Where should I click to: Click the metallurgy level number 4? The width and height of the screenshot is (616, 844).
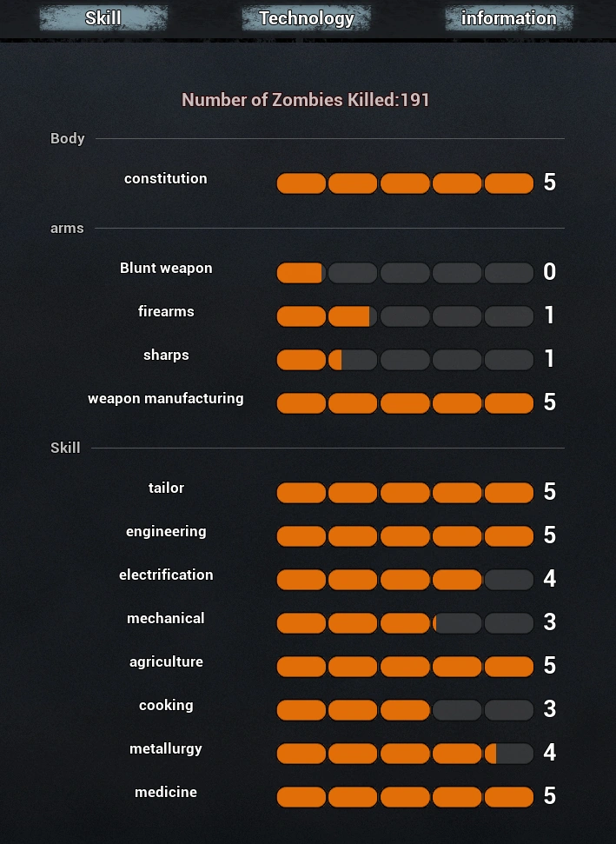[x=549, y=753]
